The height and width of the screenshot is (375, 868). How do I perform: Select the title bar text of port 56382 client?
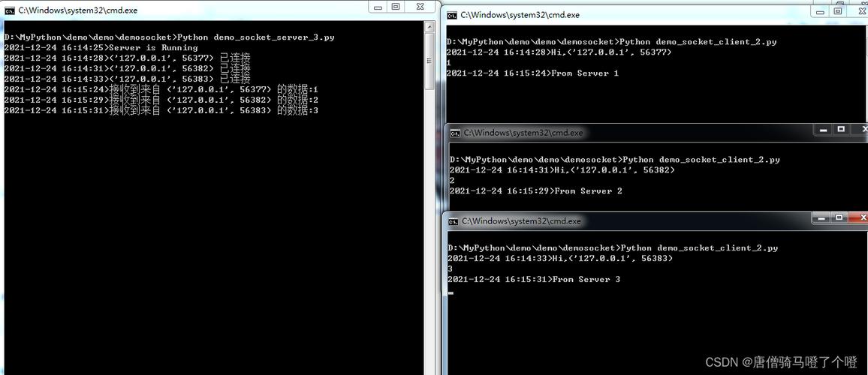(x=523, y=133)
